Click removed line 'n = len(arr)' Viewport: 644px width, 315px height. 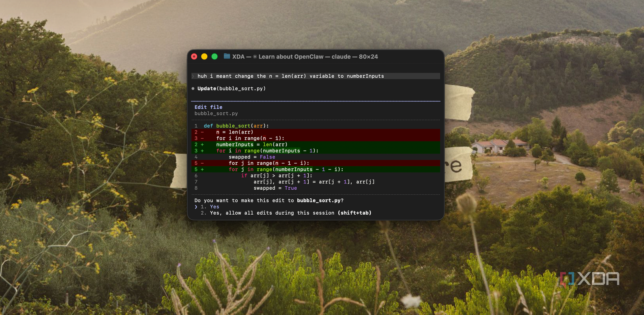316,132
